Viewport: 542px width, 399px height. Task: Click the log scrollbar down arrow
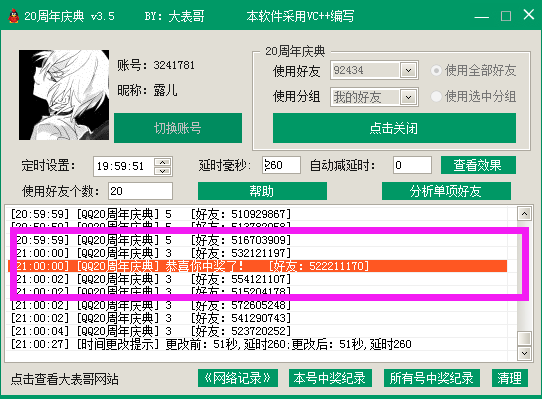[x=524, y=353]
